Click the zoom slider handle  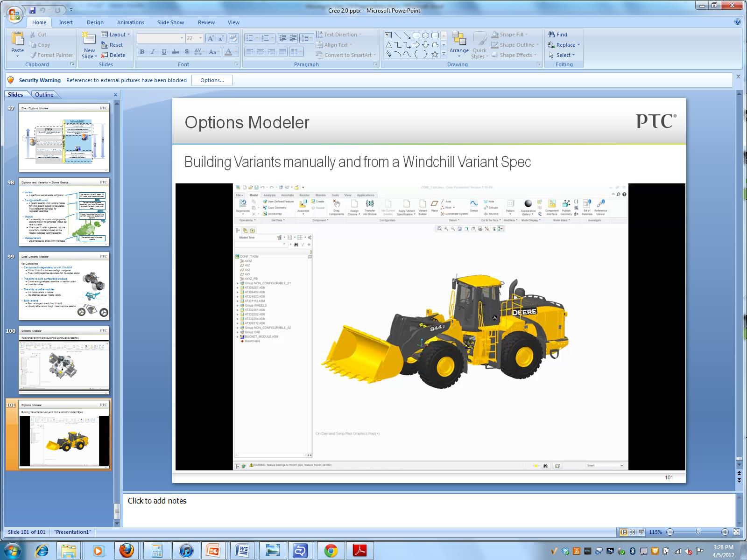[698, 532]
